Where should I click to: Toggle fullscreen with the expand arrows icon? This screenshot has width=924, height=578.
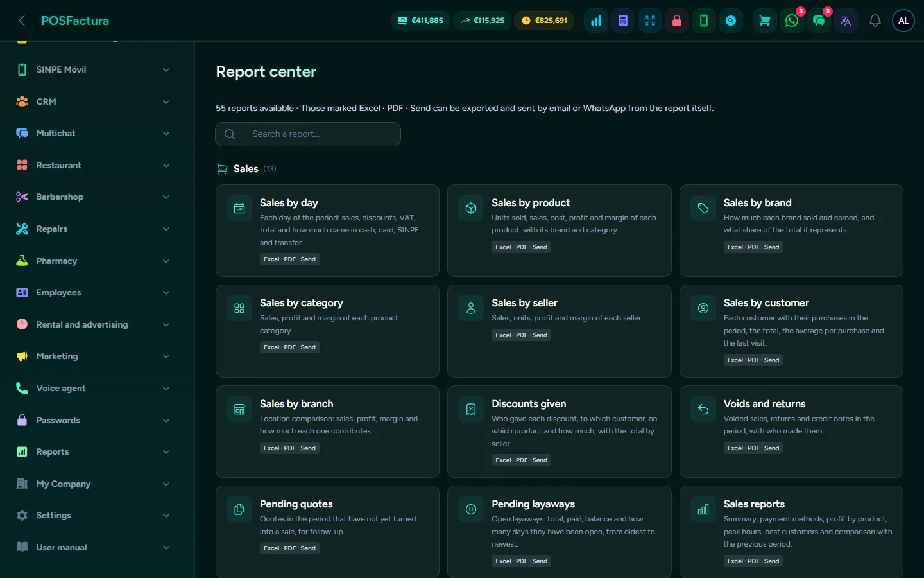pyautogui.click(x=650, y=21)
